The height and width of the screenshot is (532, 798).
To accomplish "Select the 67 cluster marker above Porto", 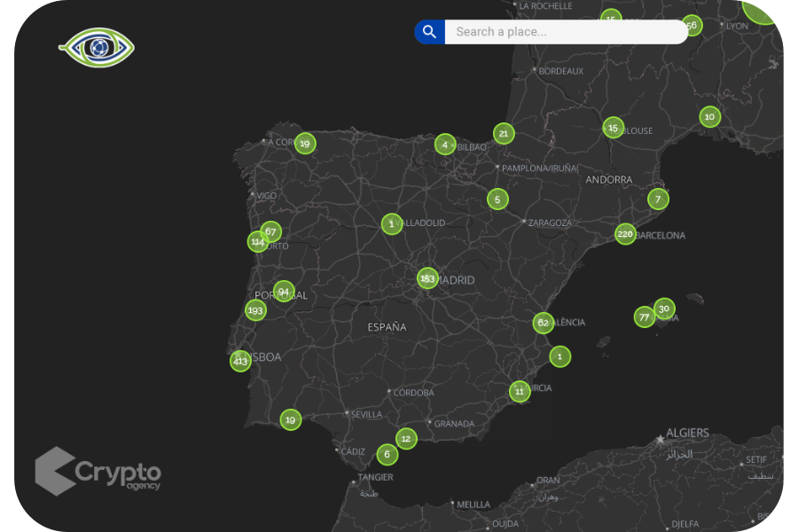I will point(271,231).
